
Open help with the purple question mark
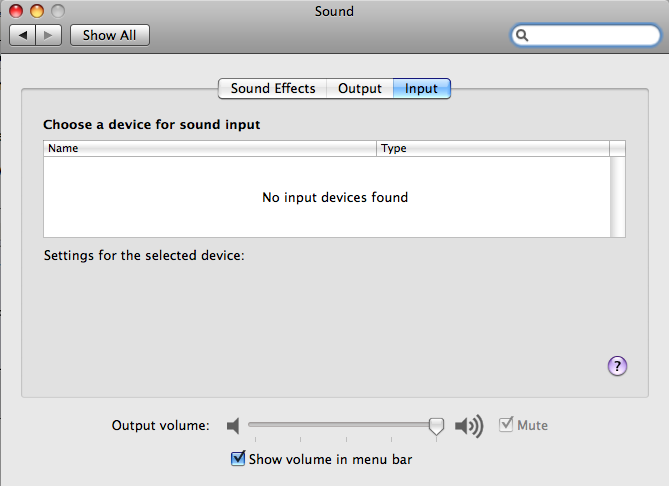point(617,366)
